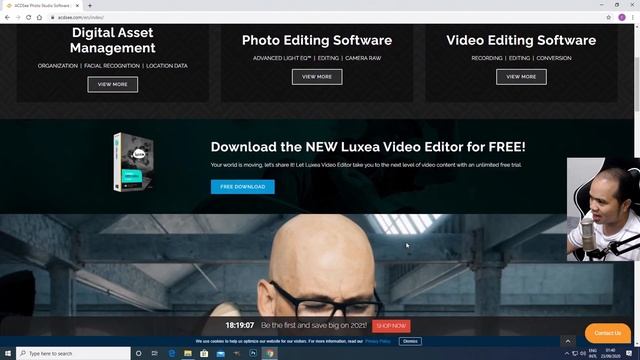The height and width of the screenshot is (360, 640).
Task: Click the Type here to search box
Action: point(73,353)
